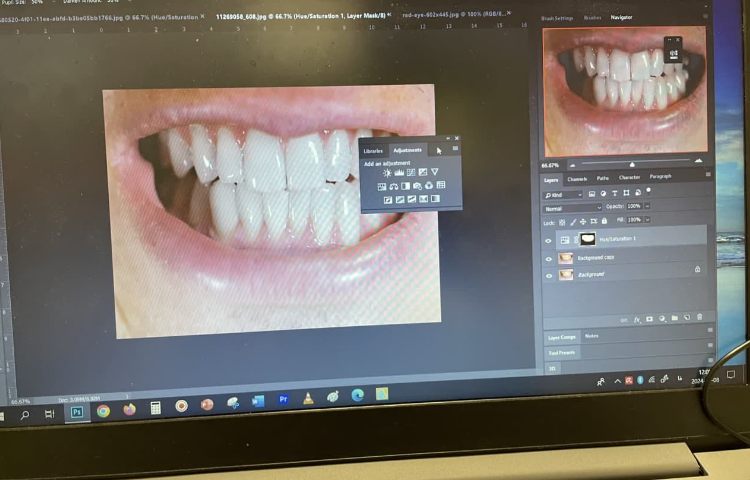Hide the Hue/Saturation 1 layer
The image size is (750, 480).
[548, 240]
